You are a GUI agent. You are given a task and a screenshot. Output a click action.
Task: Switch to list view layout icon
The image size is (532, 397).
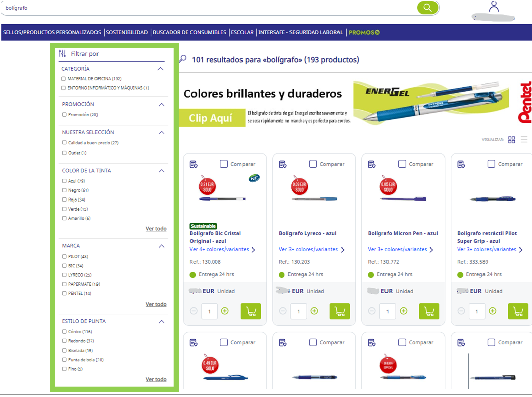524,140
